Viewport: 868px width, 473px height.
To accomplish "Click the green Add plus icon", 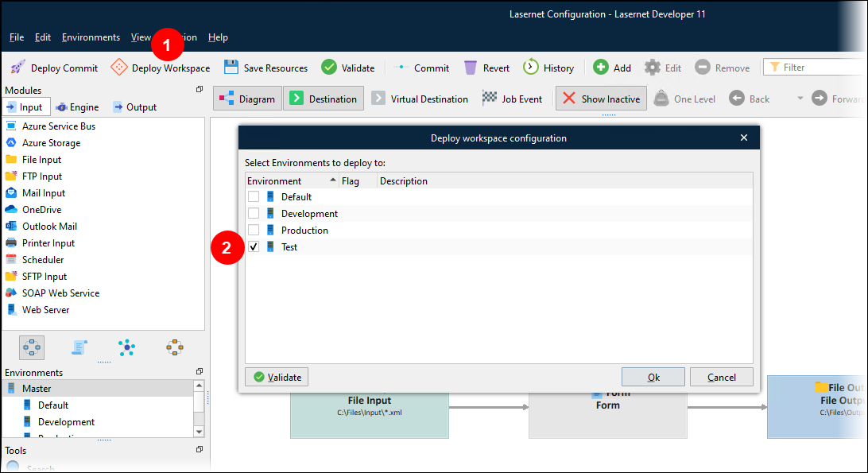I will pyautogui.click(x=601, y=68).
